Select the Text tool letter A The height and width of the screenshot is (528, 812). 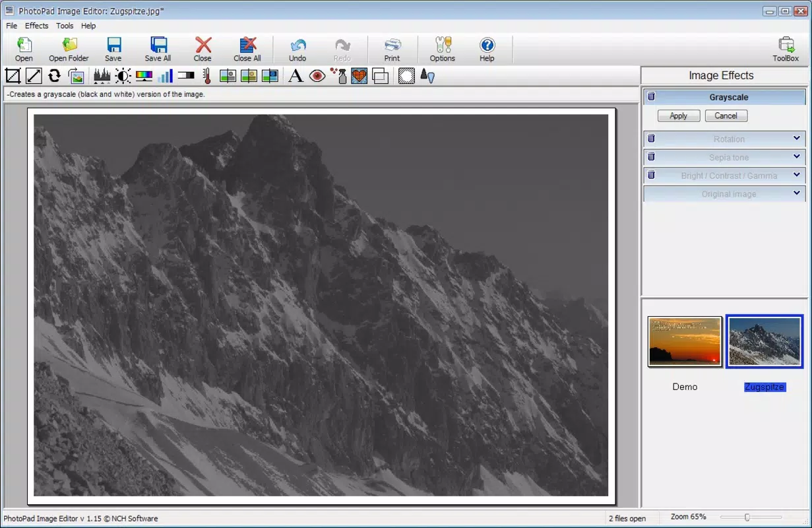point(296,76)
